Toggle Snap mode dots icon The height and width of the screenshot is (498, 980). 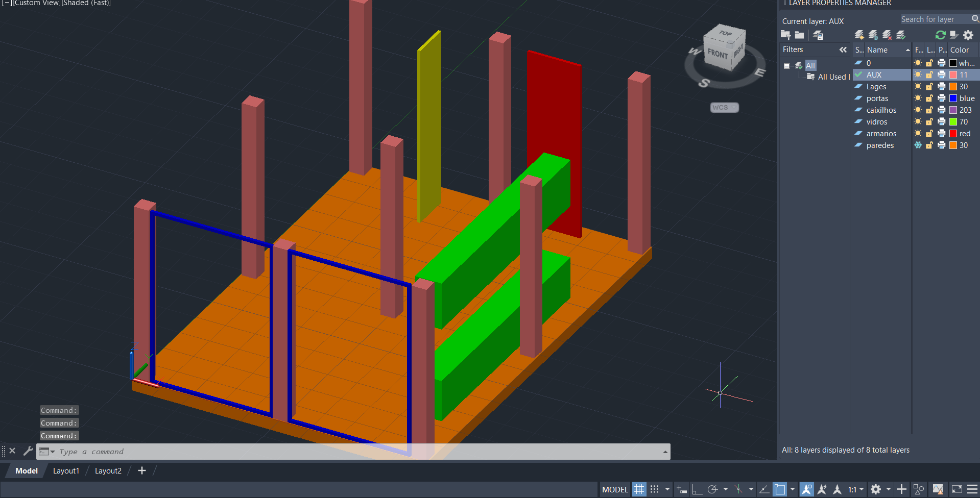(x=655, y=489)
